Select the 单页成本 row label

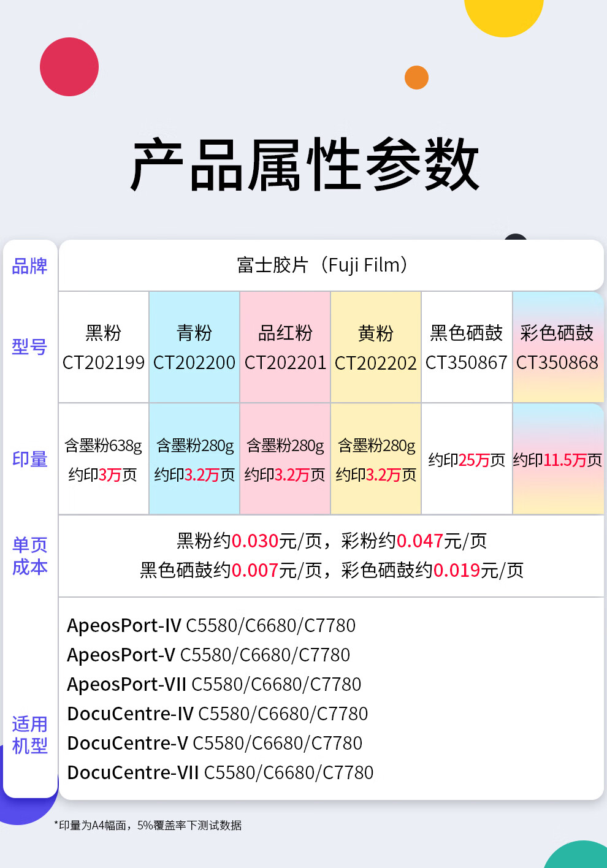click(30, 556)
